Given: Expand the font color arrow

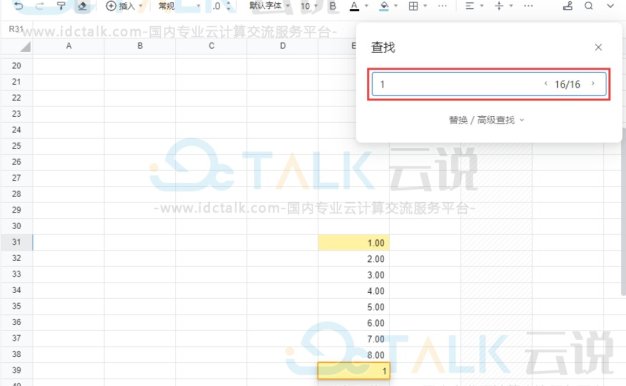Looking at the screenshot, I should 366,6.
